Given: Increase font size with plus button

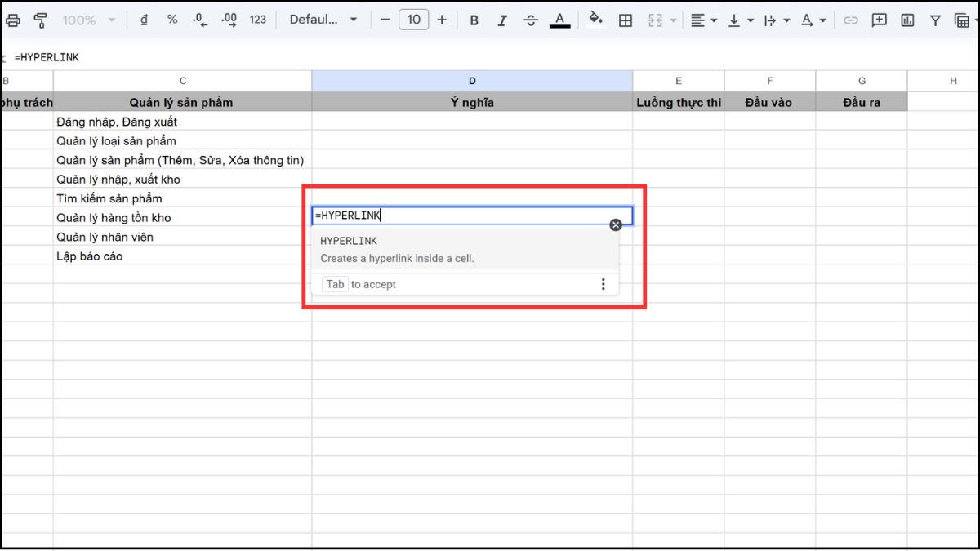Looking at the screenshot, I should click(442, 19).
